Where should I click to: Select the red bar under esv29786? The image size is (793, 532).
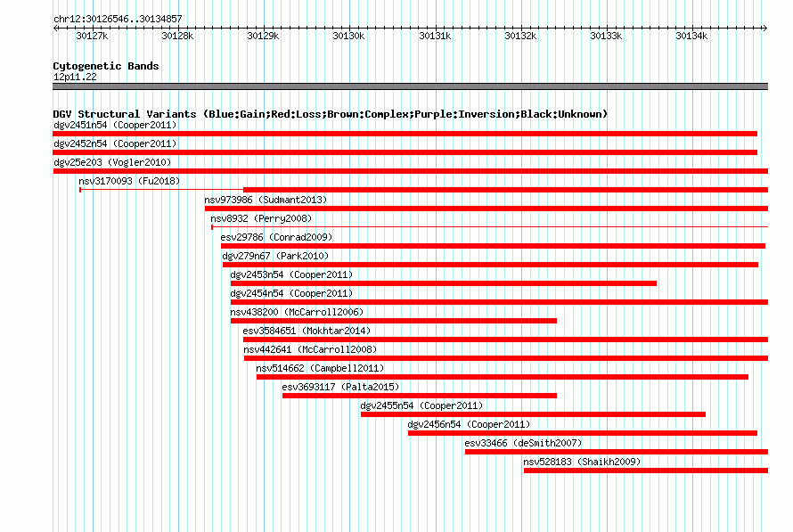point(493,246)
